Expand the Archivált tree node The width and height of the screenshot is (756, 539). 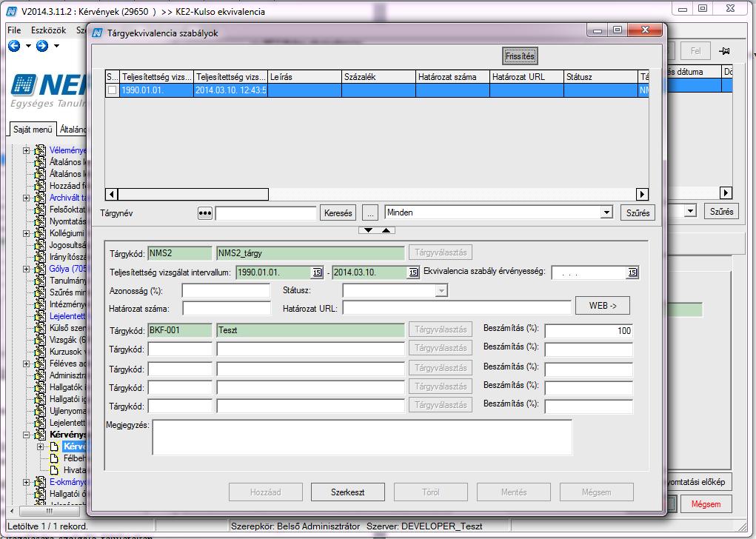click(x=26, y=198)
